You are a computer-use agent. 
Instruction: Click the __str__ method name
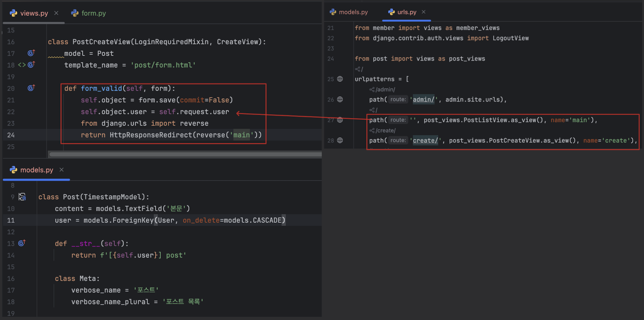(x=86, y=244)
